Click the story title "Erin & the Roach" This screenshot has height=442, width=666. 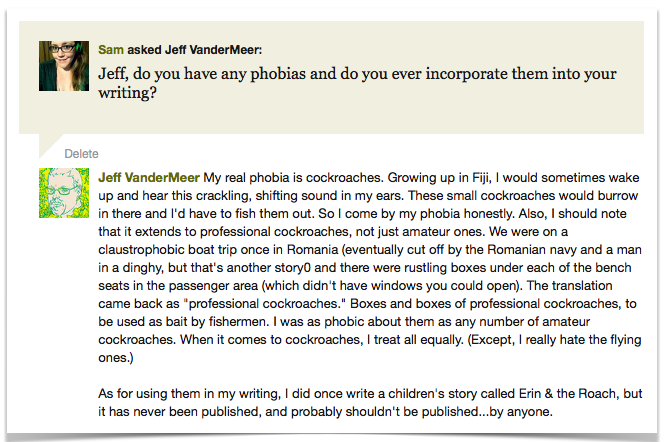569,394
